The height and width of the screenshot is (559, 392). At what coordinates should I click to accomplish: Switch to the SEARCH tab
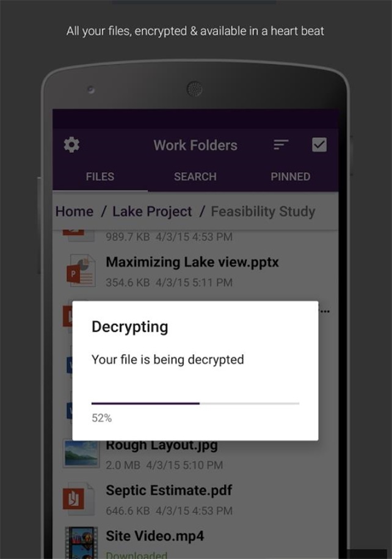(x=195, y=177)
